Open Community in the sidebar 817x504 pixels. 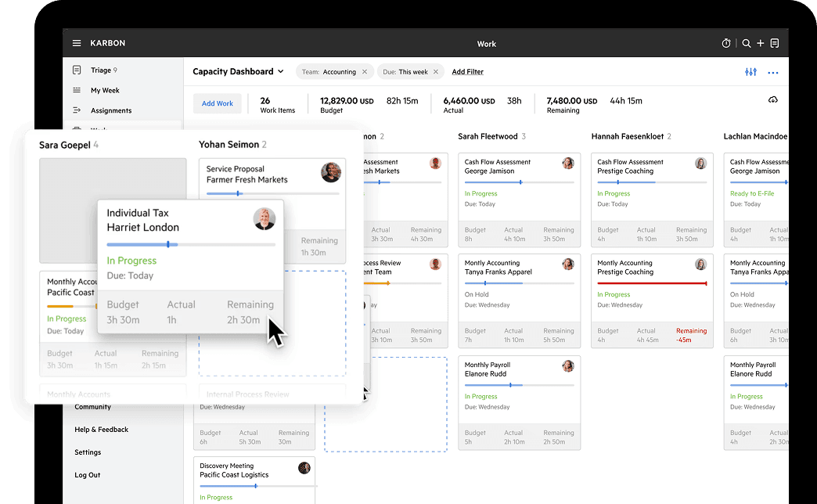tap(93, 407)
